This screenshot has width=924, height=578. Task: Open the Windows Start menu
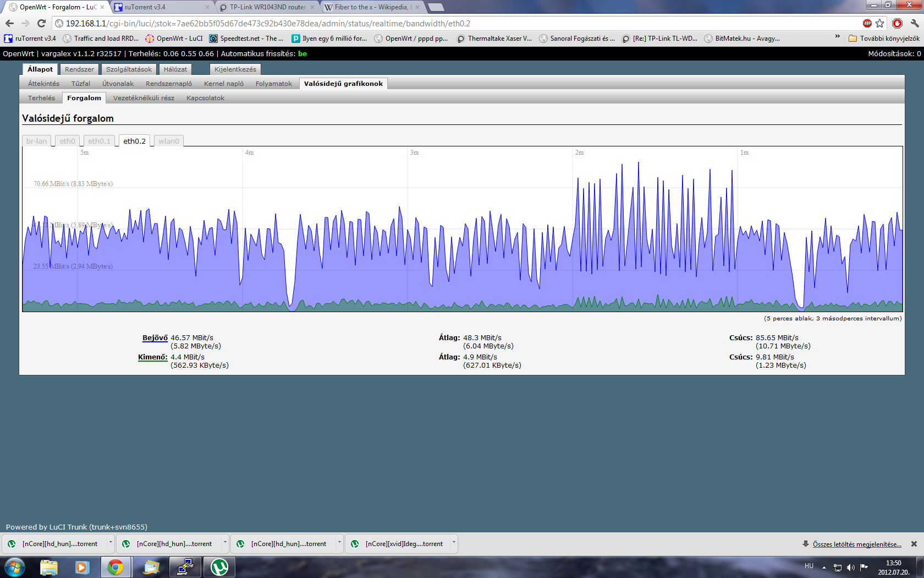(x=15, y=567)
